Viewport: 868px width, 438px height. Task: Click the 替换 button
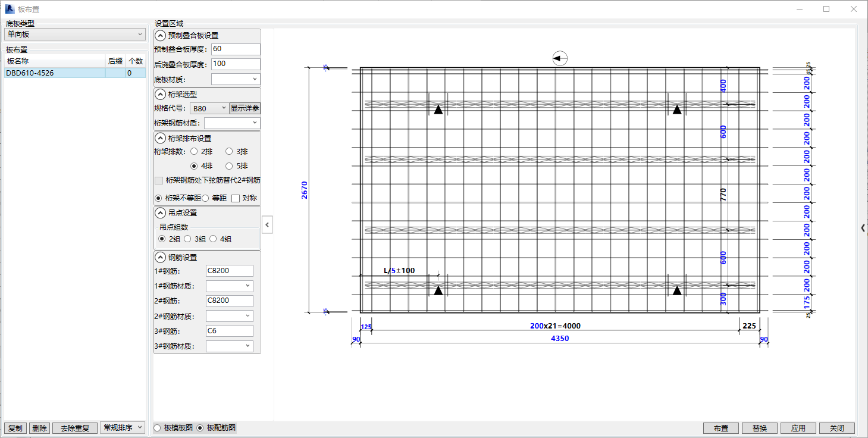(x=760, y=428)
